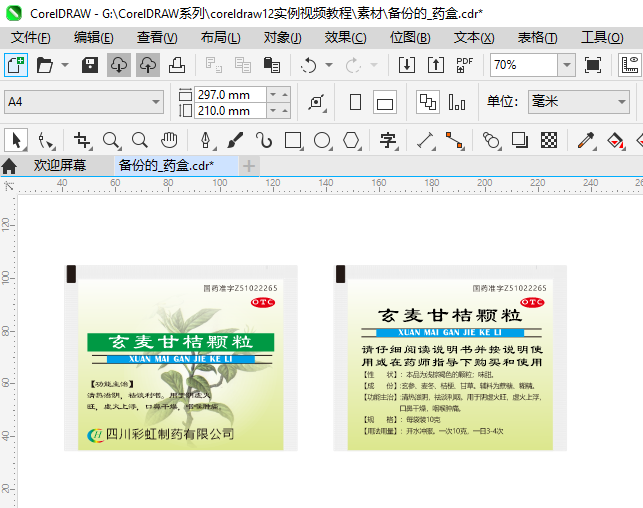Open the 编辑(E) menu

click(x=93, y=38)
